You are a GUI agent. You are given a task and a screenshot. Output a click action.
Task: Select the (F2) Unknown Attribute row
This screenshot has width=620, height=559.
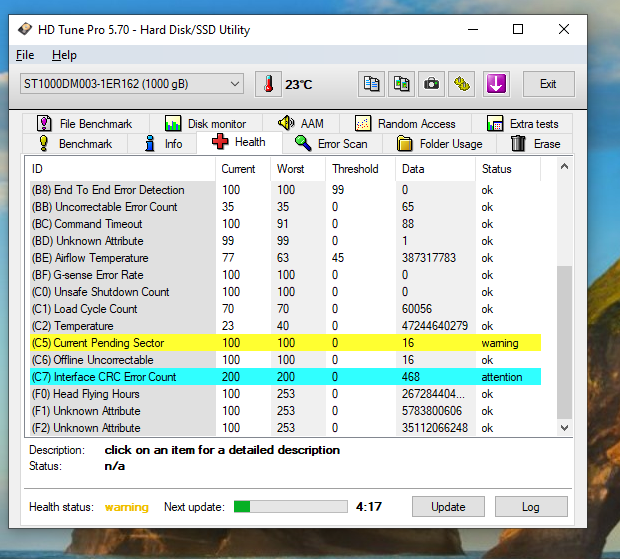click(x=285, y=428)
